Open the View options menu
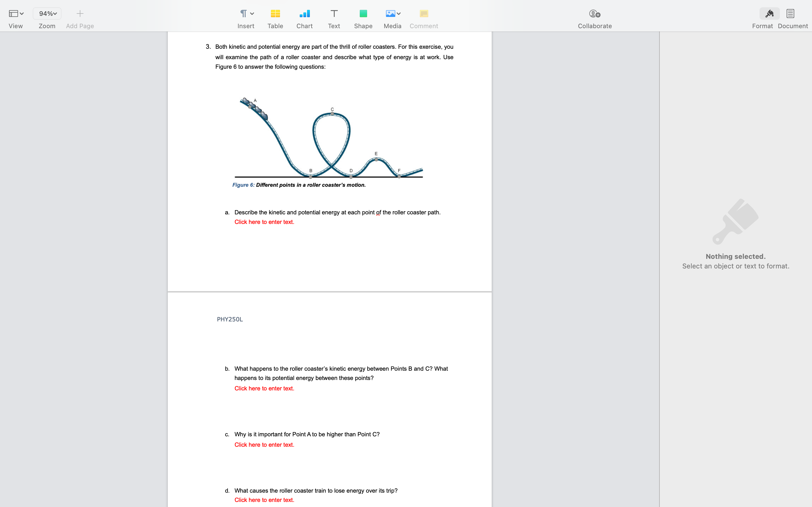The width and height of the screenshot is (812, 507). pyautogui.click(x=16, y=14)
